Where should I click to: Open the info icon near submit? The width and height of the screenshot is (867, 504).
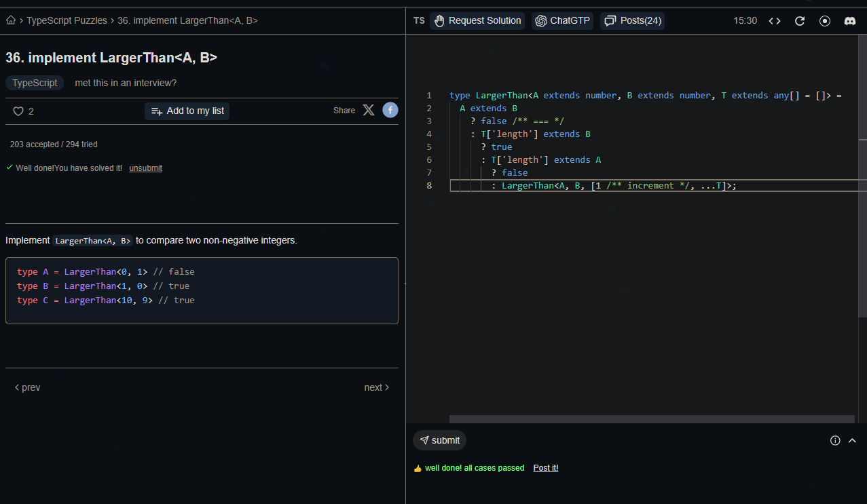click(835, 440)
